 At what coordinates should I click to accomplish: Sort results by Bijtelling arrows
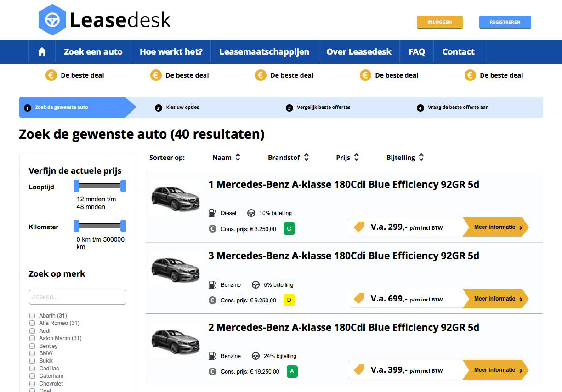click(421, 157)
